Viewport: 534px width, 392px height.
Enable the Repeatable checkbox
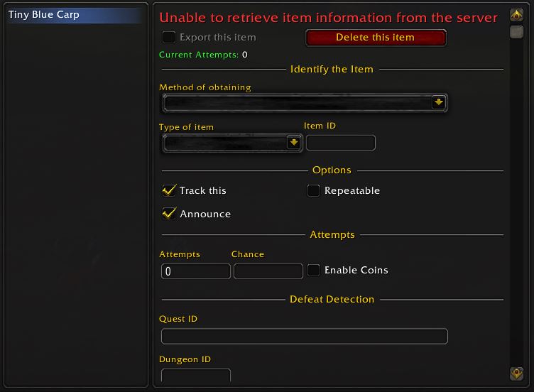point(313,191)
